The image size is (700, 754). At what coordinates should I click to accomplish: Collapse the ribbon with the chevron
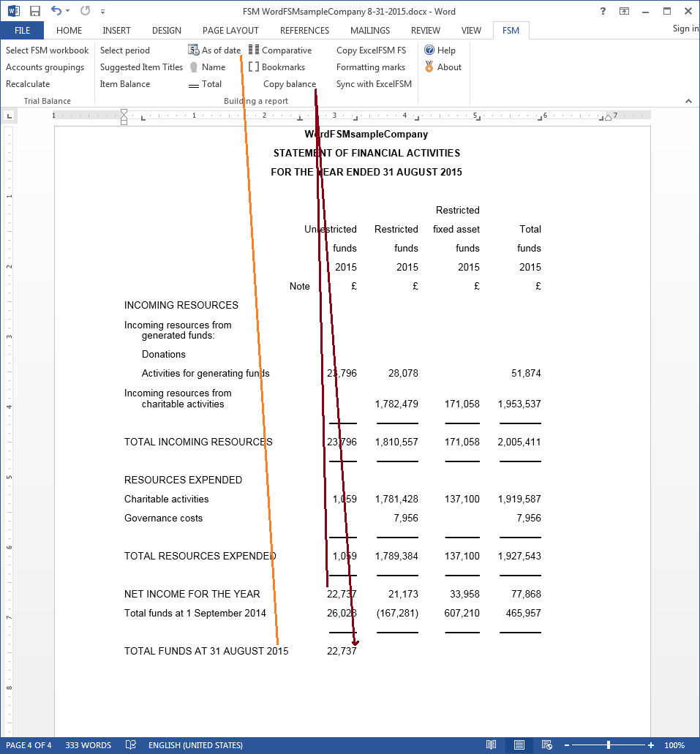pyautogui.click(x=688, y=101)
